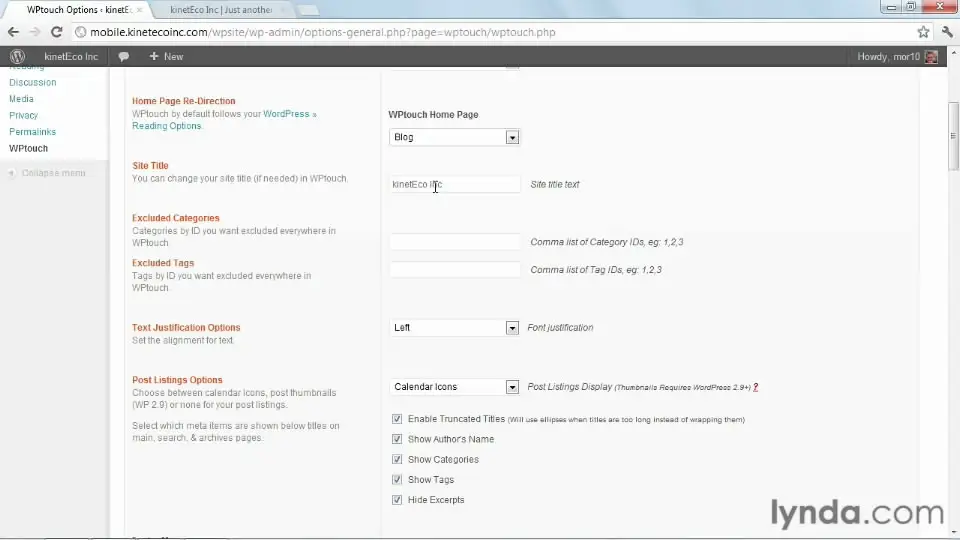Close the kinetEco Inc second tab
The width and height of the screenshot is (960, 540).
tap(282, 10)
